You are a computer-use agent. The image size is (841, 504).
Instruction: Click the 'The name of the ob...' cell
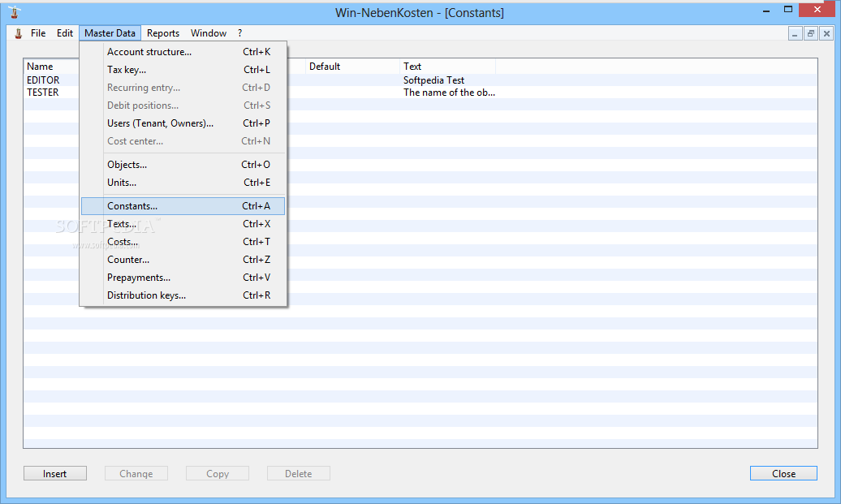tap(449, 93)
